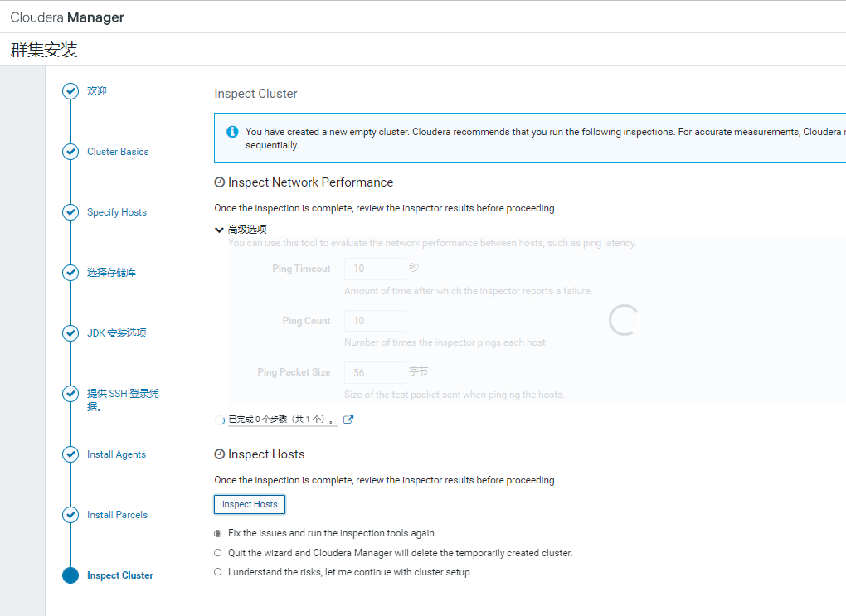Go to the 欢迎 wizard step
Screen dimensions: 846x616
click(97, 91)
